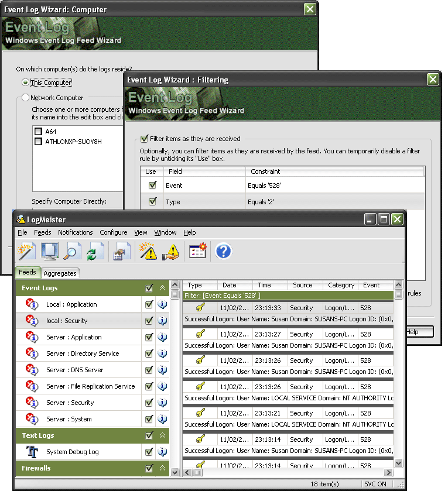The height and width of the screenshot is (491, 448).
Task: Select the Feeds tab
Action: tap(28, 272)
